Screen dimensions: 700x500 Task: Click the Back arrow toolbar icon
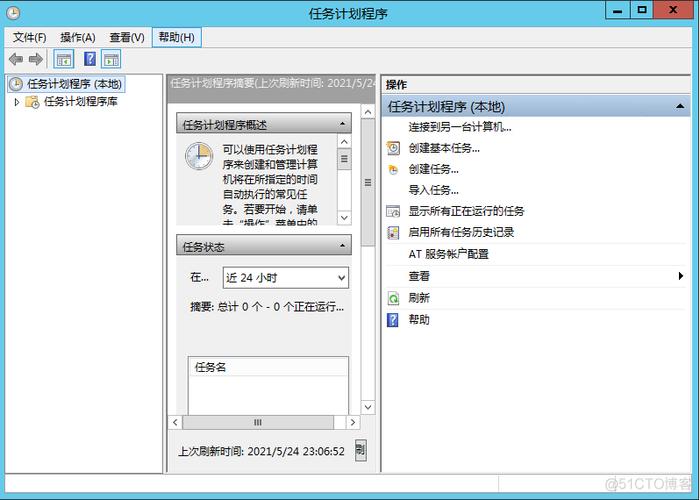click(16, 59)
